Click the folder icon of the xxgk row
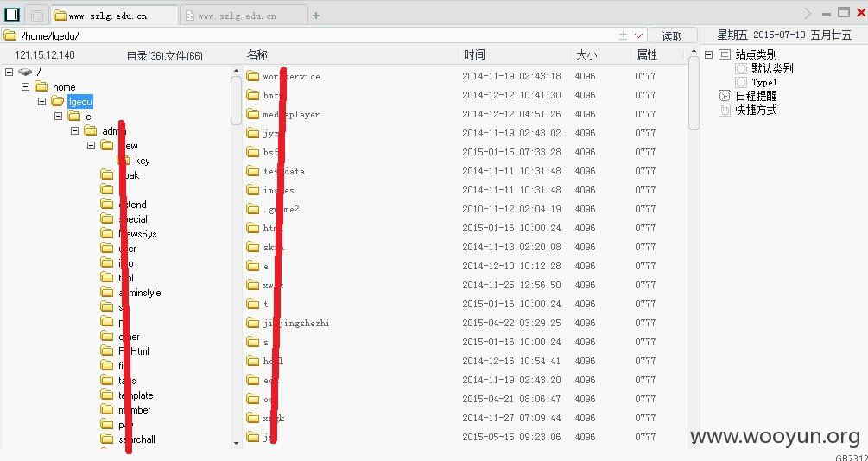 coord(253,418)
